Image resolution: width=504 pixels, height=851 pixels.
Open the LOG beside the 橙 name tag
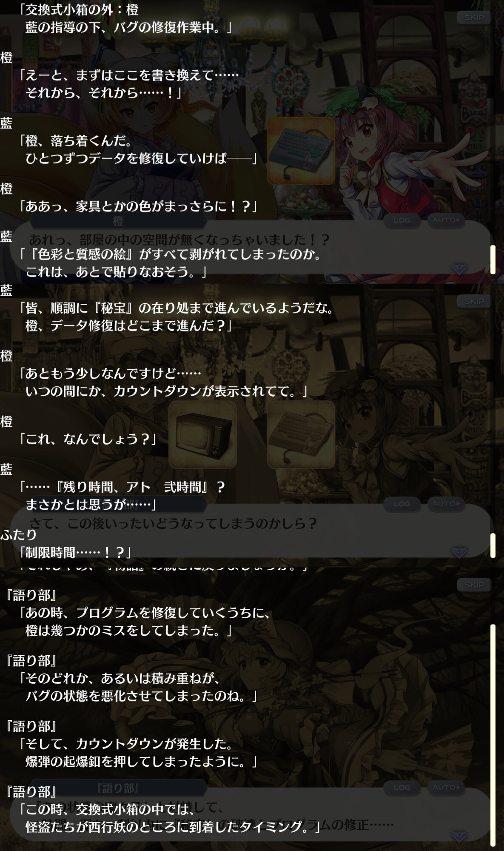[x=402, y=220]
